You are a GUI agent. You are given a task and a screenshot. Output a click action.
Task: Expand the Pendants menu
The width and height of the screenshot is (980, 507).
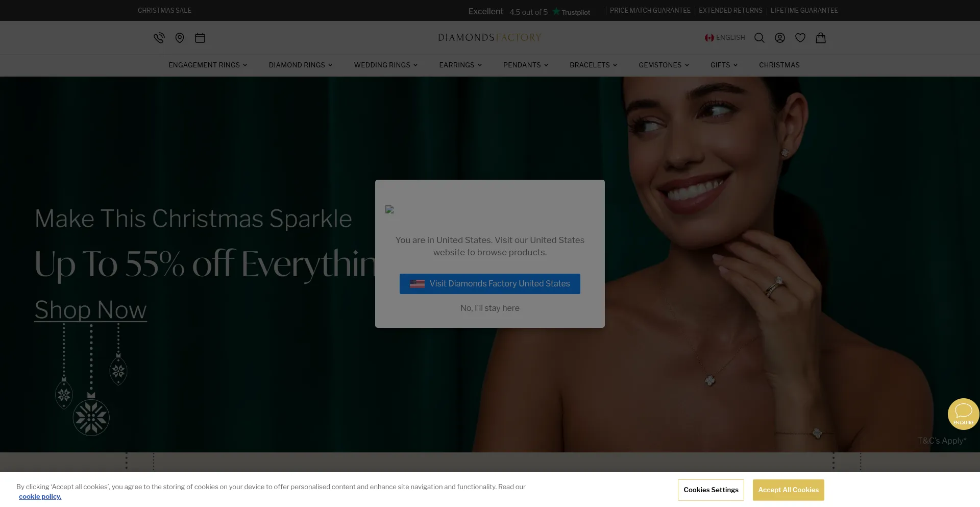click(526, 65)
